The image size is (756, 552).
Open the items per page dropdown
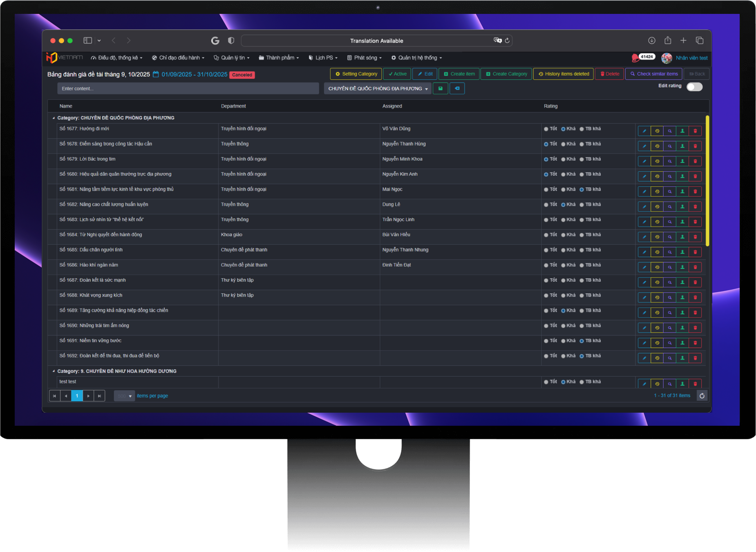124,396
